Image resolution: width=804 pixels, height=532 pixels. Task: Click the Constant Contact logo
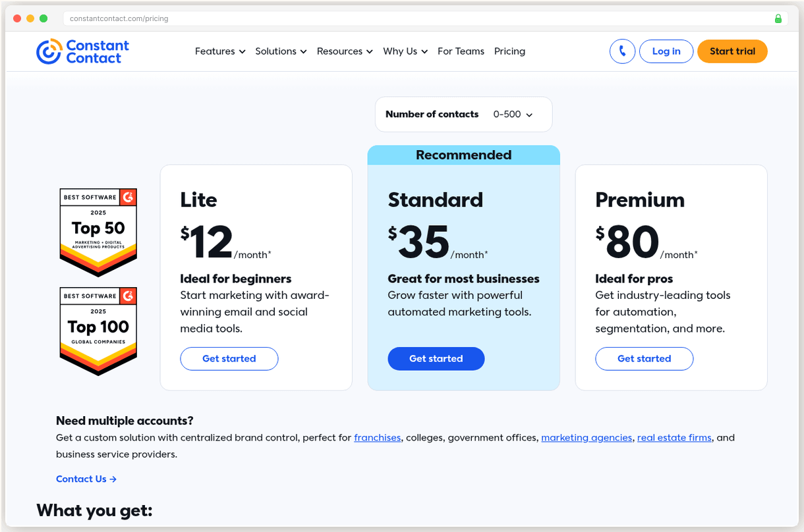point(82,51)
